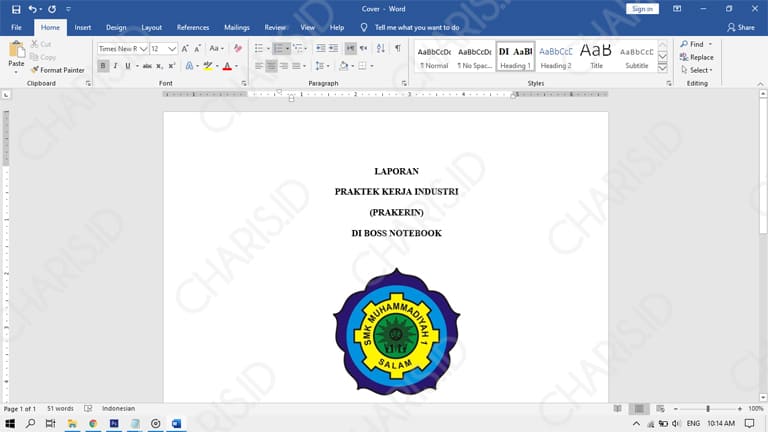Expand the Styles gallery More button
The height and width of the screenshot is (432, 768).
pyautogui.click(x=663, y=69)
